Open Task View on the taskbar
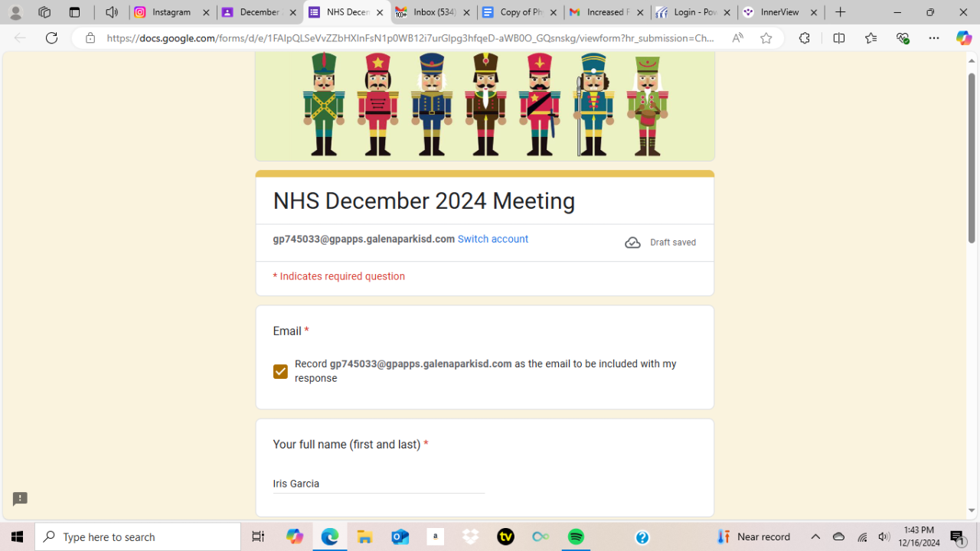 click(x=258, y=537)
